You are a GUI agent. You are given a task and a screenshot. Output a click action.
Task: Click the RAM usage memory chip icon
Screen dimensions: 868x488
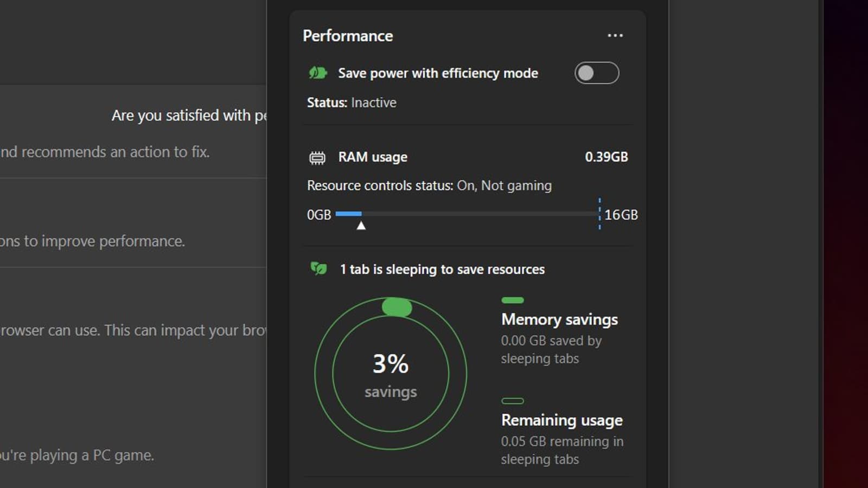(x=317, y=158)
